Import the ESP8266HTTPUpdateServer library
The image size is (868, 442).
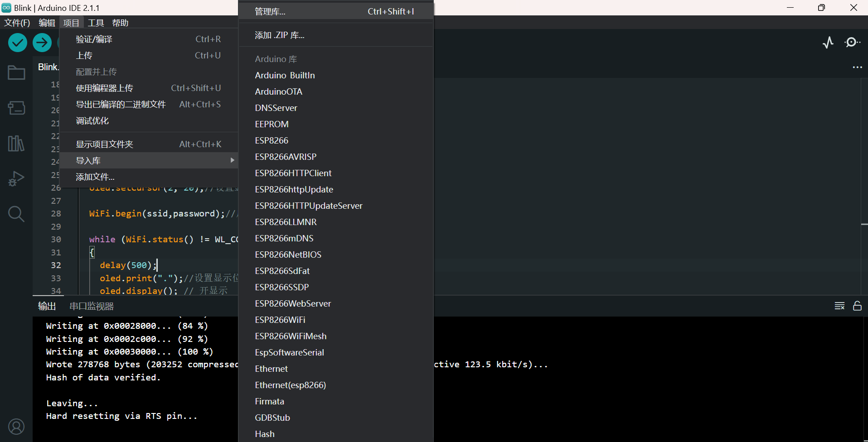pyautogui.click(x=336, y=206)
